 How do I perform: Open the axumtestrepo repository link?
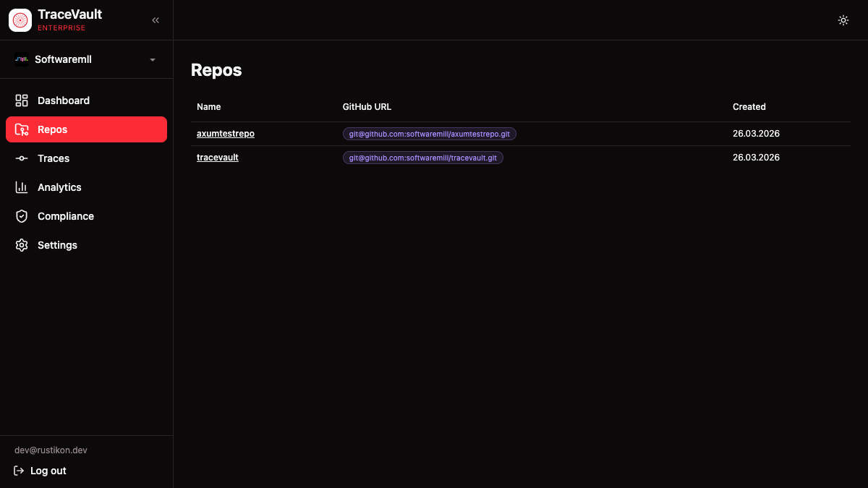pyautogui.click(x=225, y=133)
